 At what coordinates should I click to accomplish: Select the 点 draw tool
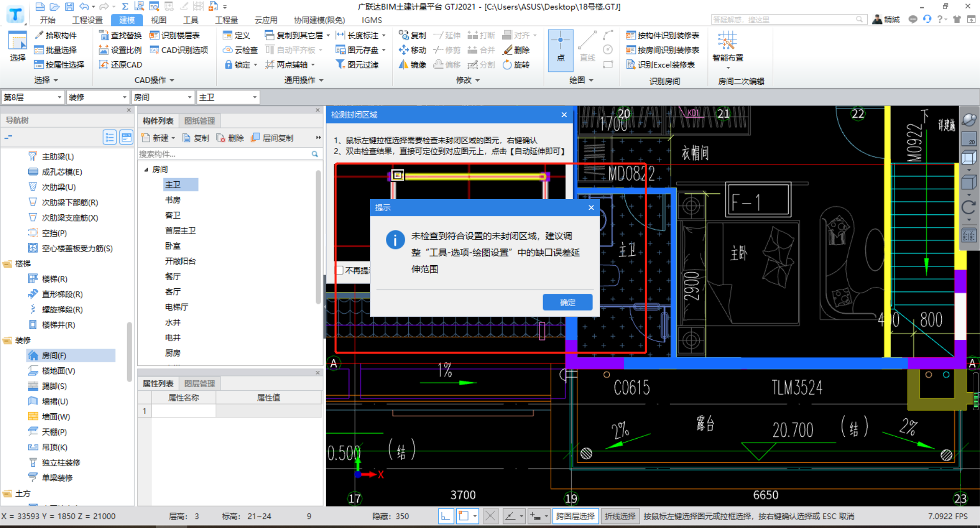click(560, 49)
